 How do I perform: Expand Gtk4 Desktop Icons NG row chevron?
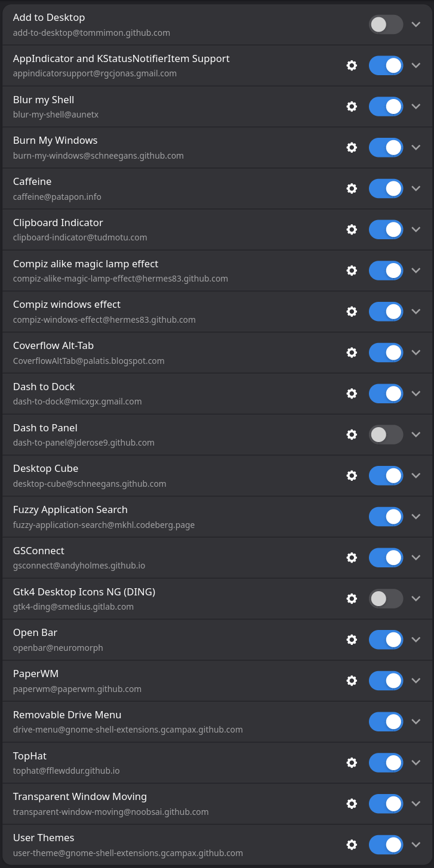[416, 598]
